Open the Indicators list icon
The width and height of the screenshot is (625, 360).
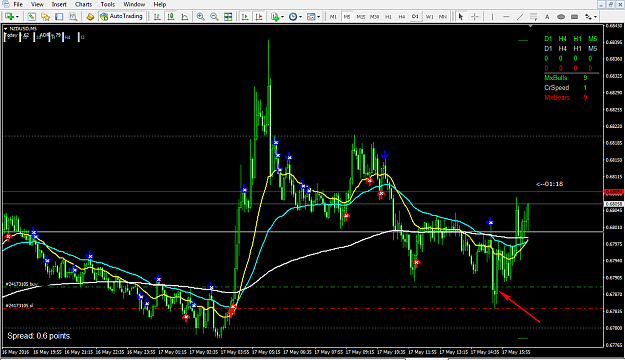pyautogui.click(x=275, y=17)
